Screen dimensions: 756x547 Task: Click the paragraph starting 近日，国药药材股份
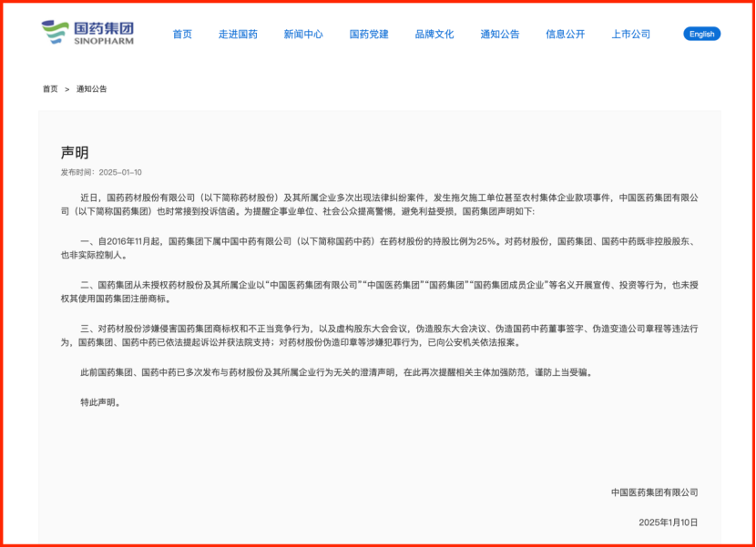pos(380,205)
